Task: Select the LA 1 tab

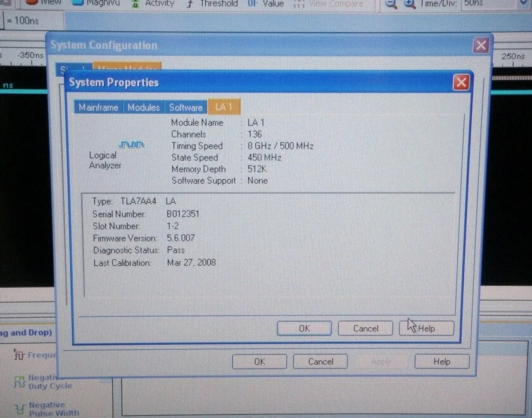Action: [224, 107]
